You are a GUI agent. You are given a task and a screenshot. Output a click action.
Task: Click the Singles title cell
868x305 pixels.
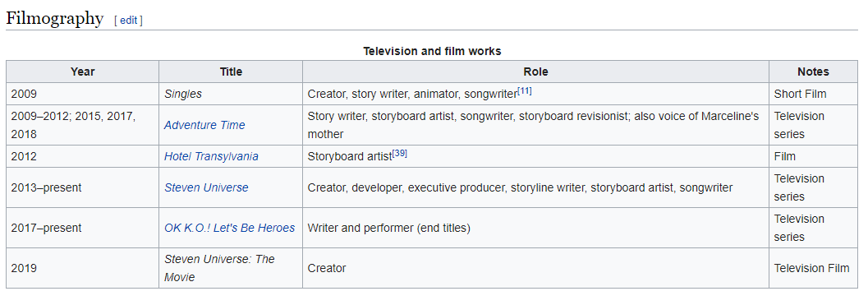[231, 95]
